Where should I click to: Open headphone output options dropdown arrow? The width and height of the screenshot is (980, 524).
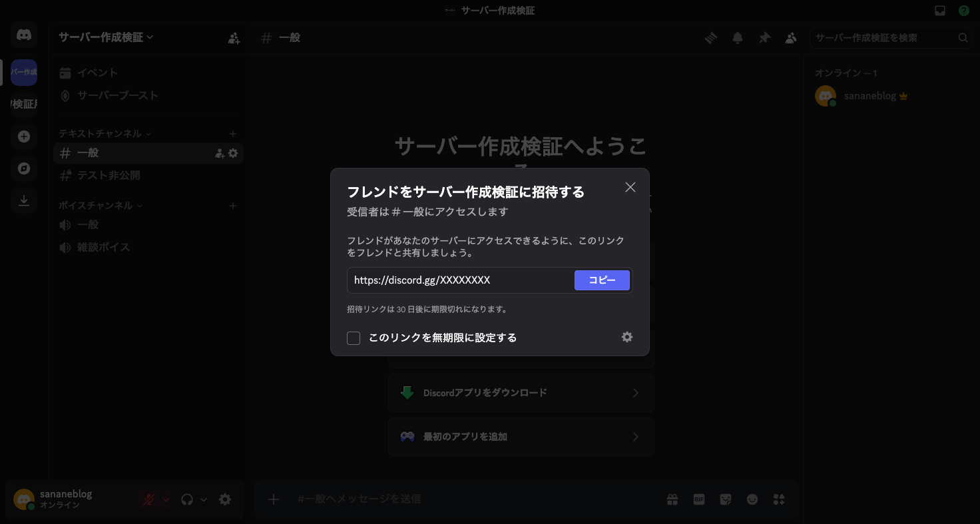tap(204, 499)
